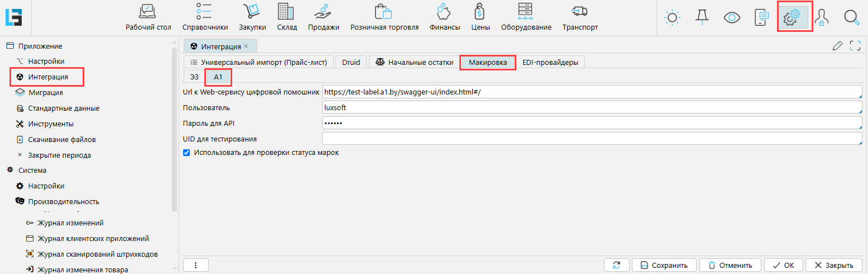
Task: Uncheck Использовать для проверки статуса марок
Action: (186, 152)
